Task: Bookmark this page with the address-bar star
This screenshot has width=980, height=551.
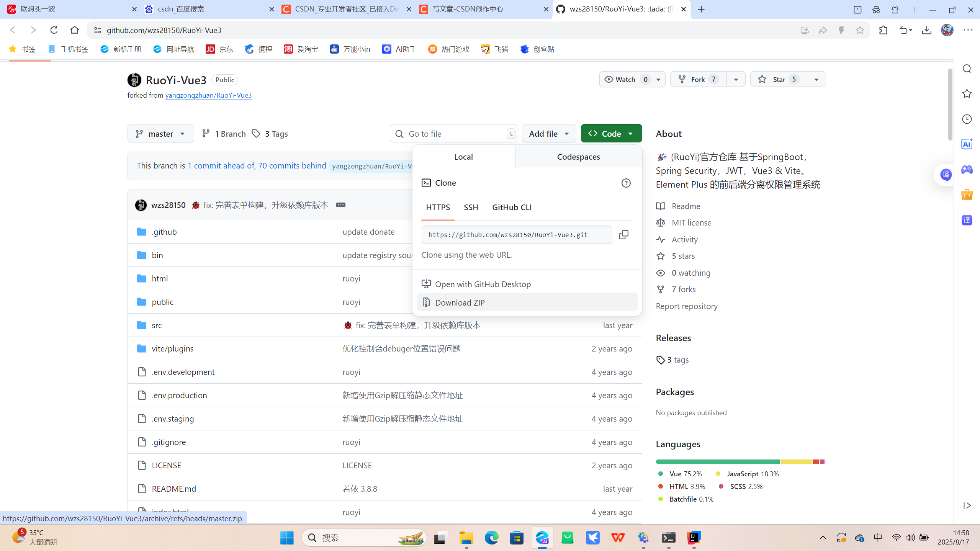Action: tap(860, 30)
